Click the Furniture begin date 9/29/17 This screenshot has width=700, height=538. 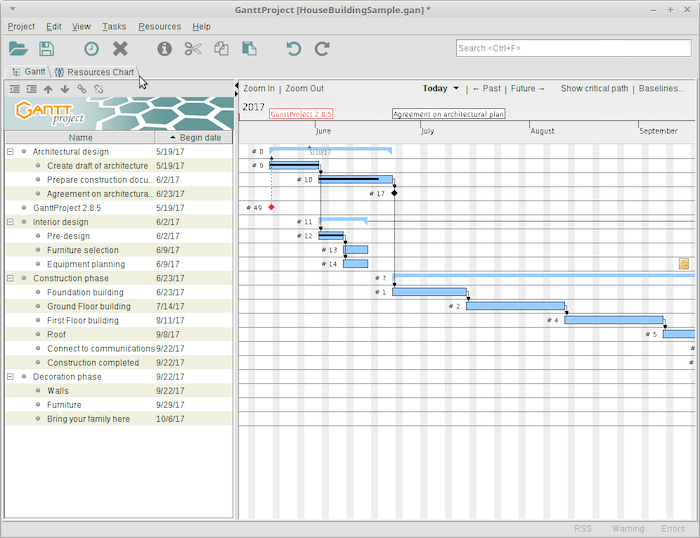[170, 405]
